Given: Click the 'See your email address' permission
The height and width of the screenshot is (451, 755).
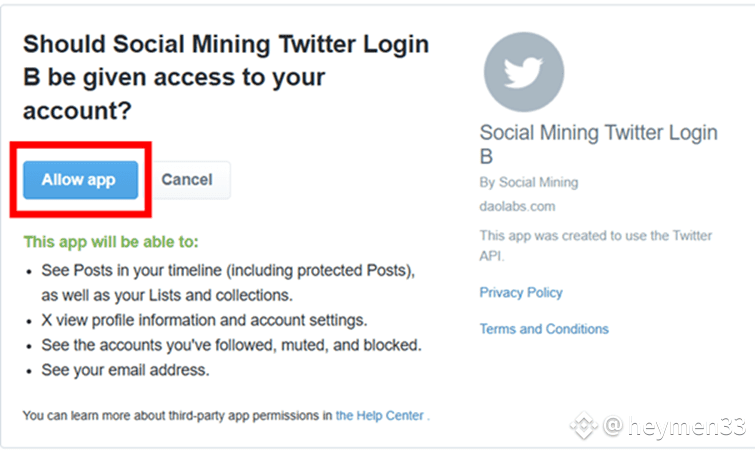Looking at the screenshot, I should pyautogui.click(x=125, y=370).
